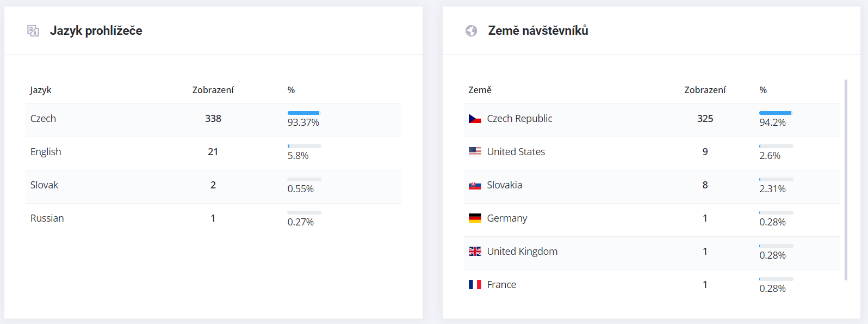Click the Czech language progress bar
The width and height of the screenshot is (868, 324).
point(305,113)
